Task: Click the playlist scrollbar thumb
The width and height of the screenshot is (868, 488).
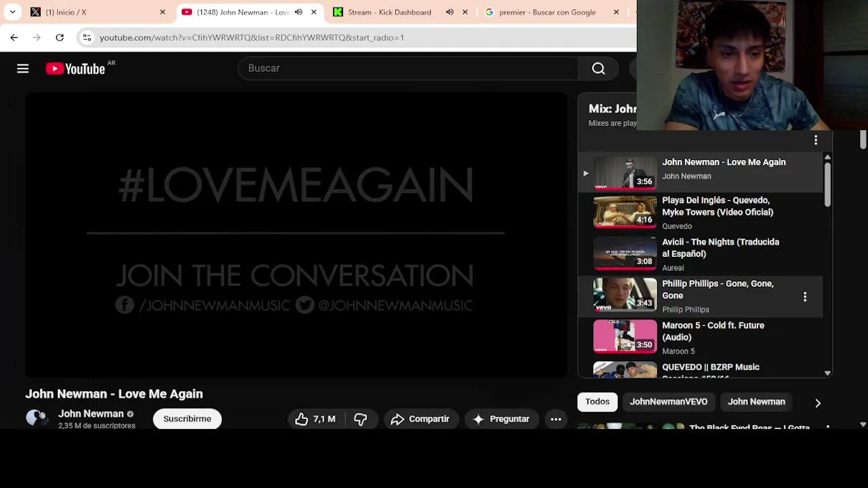Action: 827,184
